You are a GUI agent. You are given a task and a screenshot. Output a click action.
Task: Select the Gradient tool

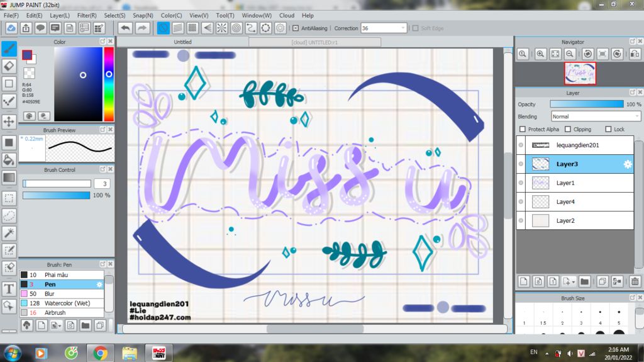click(9, 178)
